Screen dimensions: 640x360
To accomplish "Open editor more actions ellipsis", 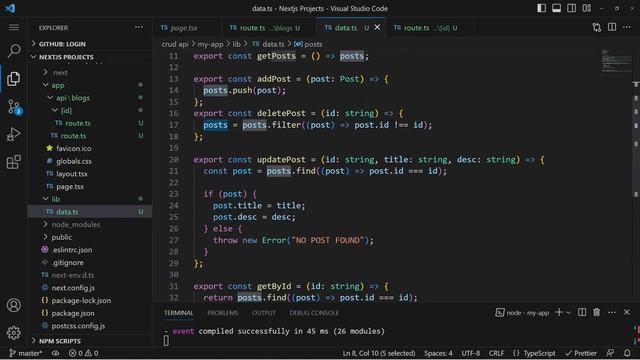I will click(x=627, y=27).
